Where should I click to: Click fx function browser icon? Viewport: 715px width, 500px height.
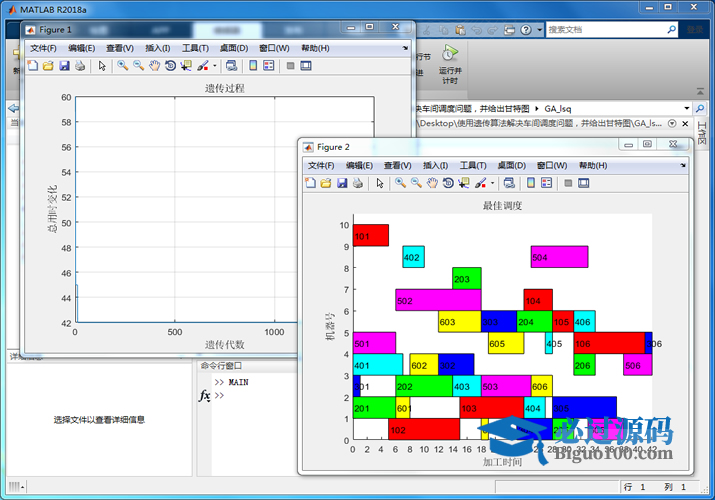click(205, 395)
